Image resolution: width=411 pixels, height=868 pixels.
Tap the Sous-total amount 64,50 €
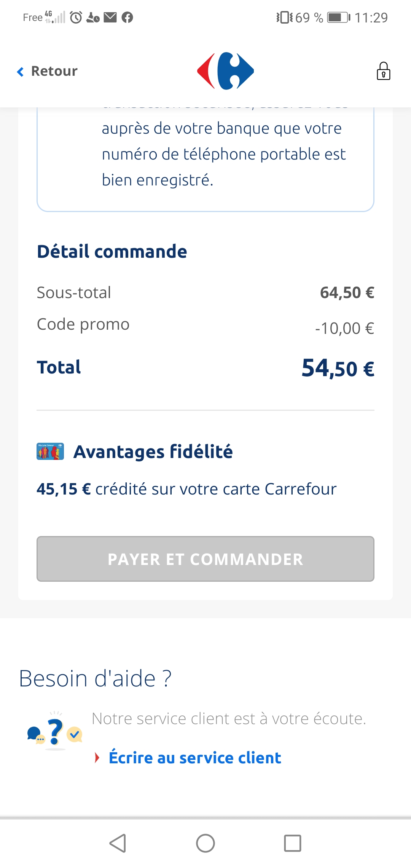[x=347, y=293]
